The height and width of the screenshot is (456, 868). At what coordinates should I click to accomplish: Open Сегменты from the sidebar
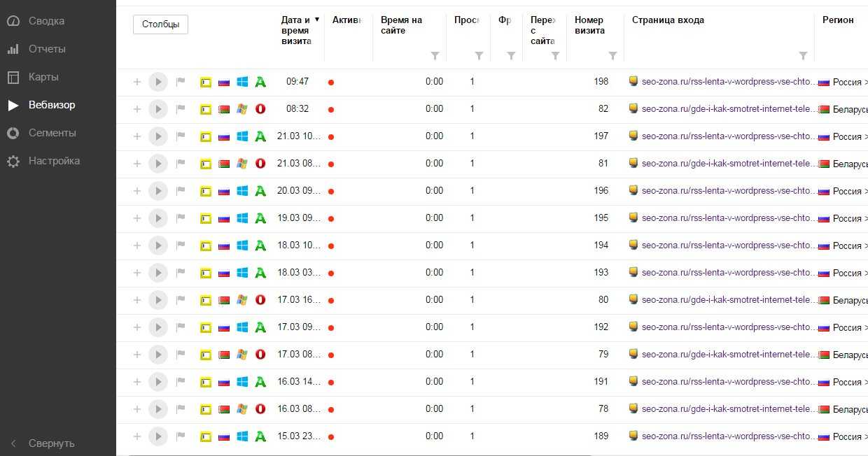tap(52, 133)
